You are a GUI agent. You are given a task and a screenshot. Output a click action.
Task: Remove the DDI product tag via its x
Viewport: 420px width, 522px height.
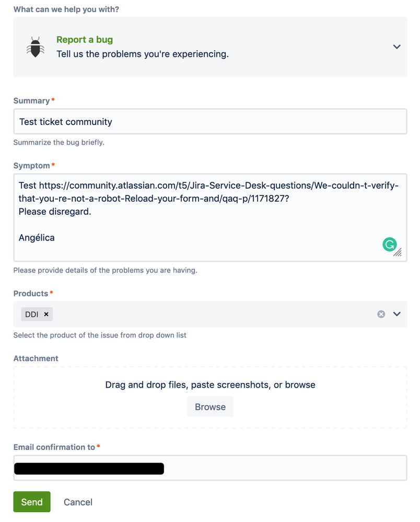46,314
